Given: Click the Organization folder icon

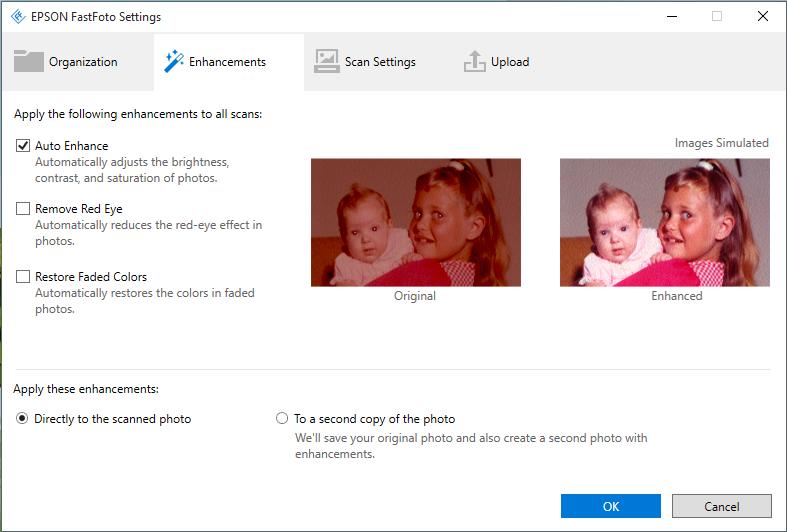Looking at the screenshot, I should pyautogui.click(x=29, y=61).
